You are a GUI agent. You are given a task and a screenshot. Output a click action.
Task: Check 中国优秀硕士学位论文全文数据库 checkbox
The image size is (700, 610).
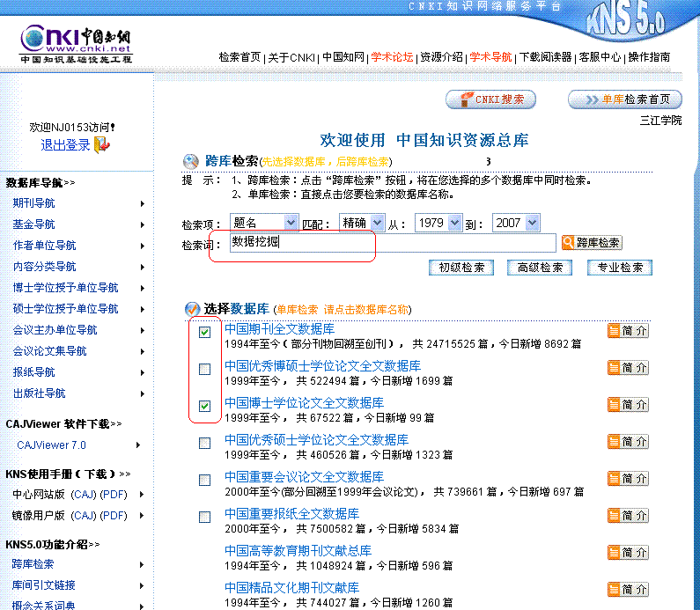tap(204, 443)
